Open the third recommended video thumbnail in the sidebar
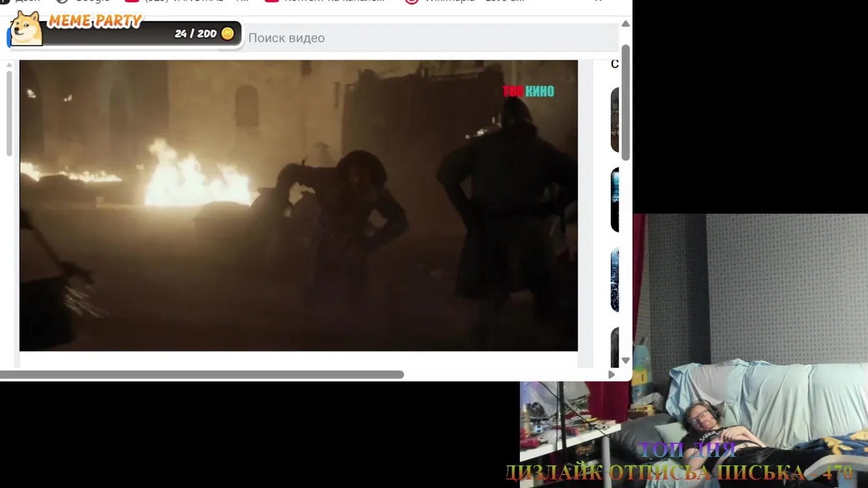868x488 pixels. [x=615, y=280]
